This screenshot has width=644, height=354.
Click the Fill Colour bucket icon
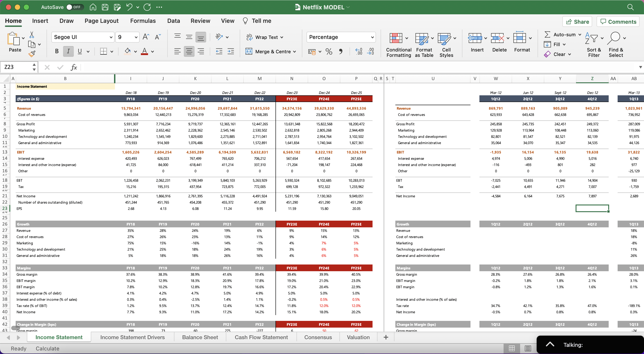click(127, 51)
